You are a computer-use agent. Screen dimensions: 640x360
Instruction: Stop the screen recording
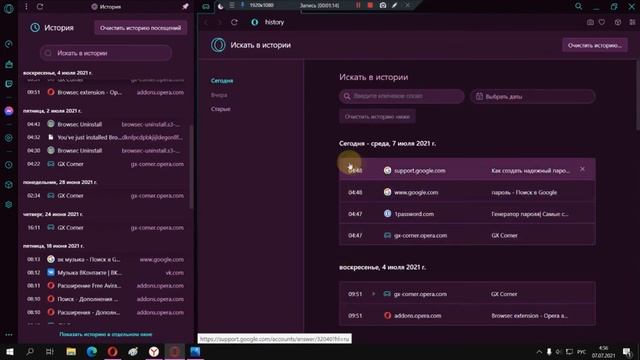click(x=370, y=5)
